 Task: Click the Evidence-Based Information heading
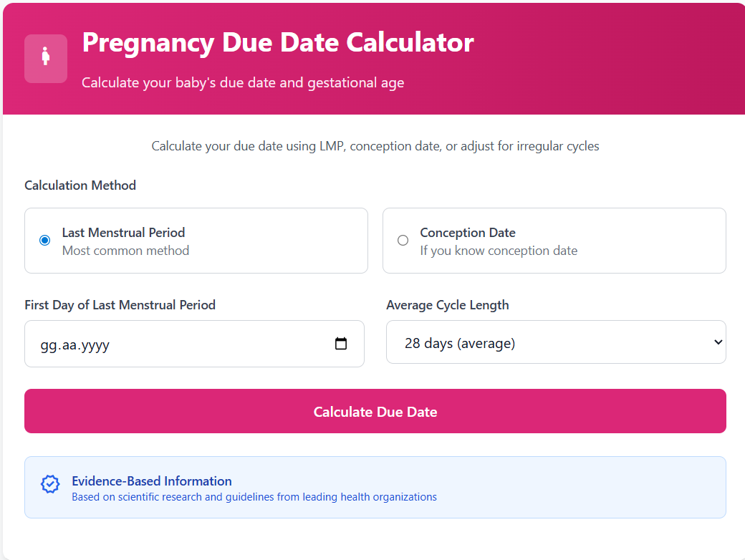(152, 481)
